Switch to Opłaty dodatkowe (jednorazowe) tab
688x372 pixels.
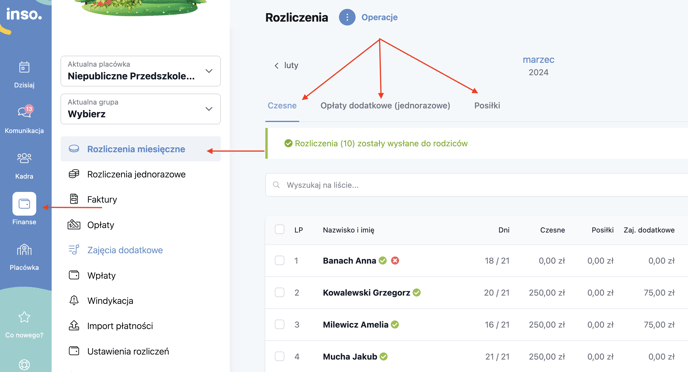[x=385, y=105]
